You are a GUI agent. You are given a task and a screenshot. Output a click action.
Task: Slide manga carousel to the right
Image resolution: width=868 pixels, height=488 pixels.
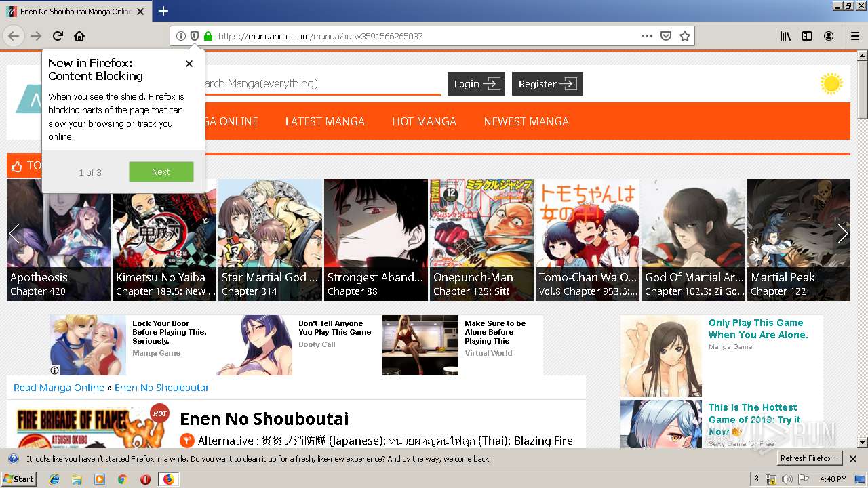tap(842, 234)
